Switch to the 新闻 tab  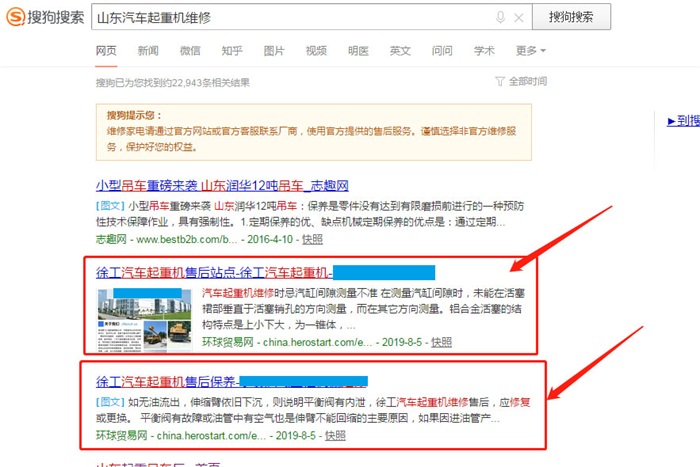click(x=148, y=51)
